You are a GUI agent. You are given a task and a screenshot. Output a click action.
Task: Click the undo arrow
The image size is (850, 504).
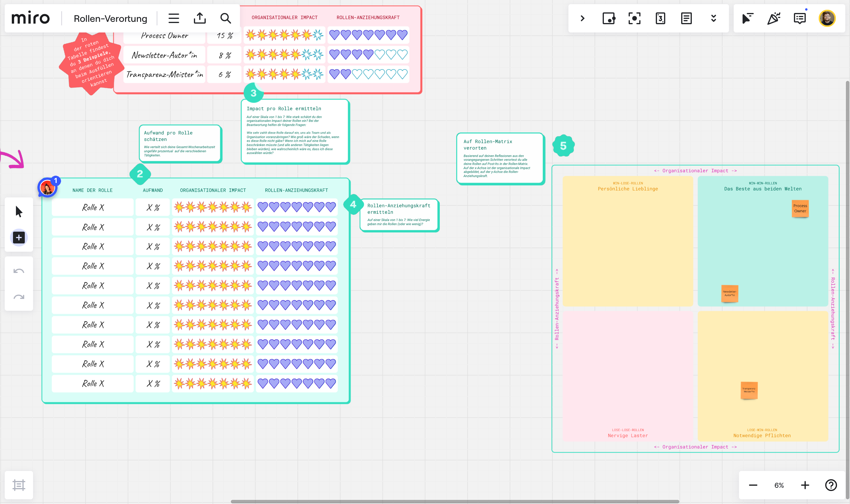click(19, 271)
